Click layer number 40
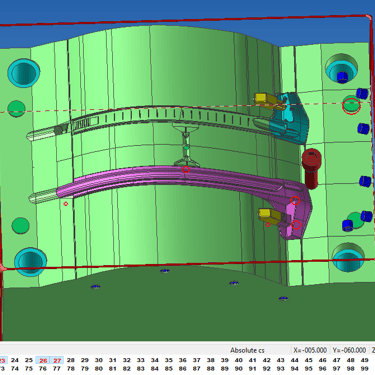The height and width of the screenshot is (375, 375). click(239, 360)
